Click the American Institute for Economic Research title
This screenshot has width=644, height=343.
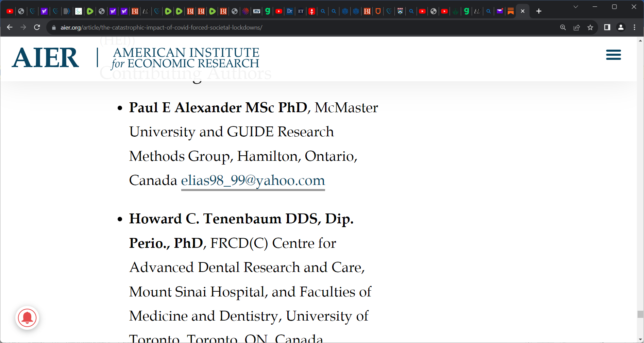pos(185,58)
